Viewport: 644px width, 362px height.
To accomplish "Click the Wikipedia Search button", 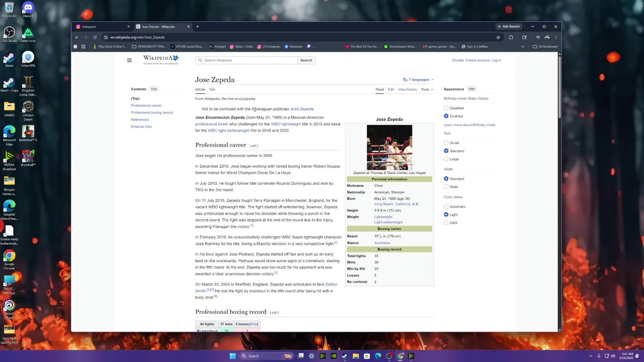I will 306,60.
